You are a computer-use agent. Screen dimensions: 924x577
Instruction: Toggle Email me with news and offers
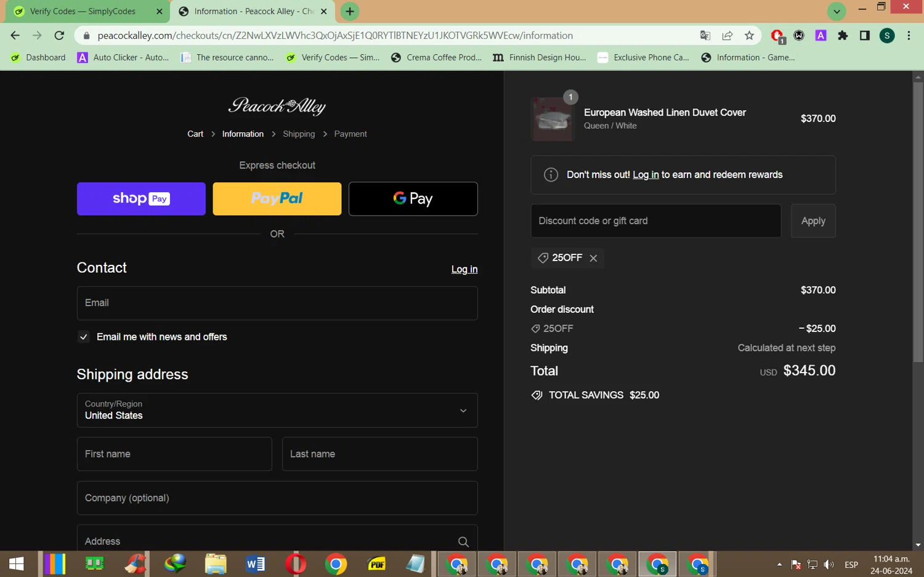84,337
